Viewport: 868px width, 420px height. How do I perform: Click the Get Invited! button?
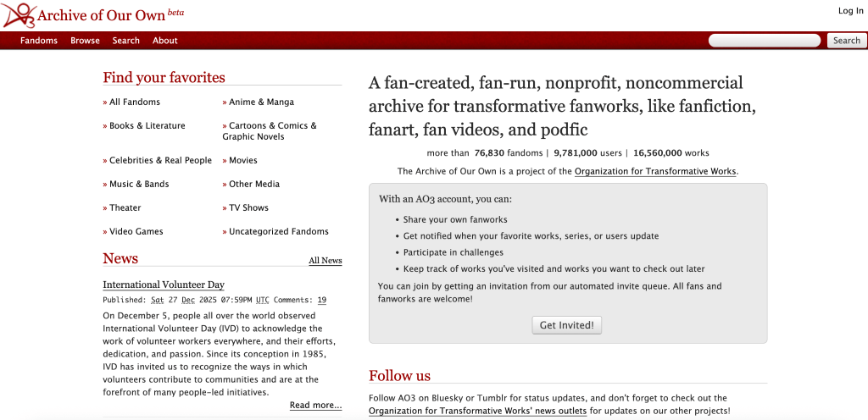tap(567, 325)
